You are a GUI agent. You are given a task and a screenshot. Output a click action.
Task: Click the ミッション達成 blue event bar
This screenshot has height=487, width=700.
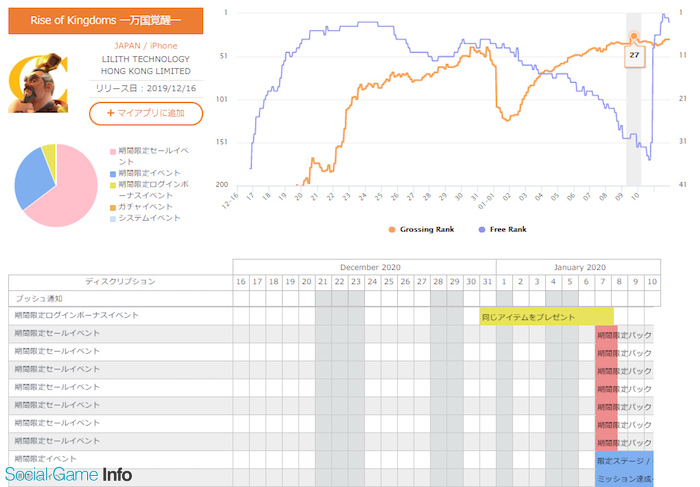(x=624, y=478)
